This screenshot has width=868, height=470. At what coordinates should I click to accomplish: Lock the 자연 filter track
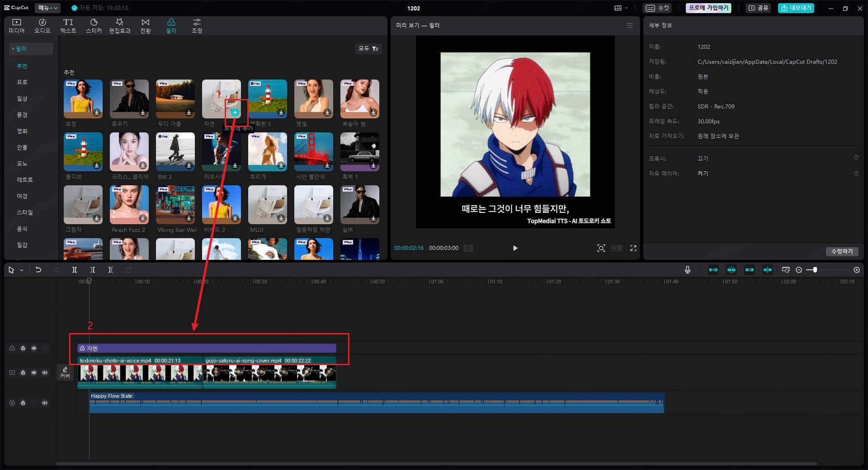coord(23,348)
